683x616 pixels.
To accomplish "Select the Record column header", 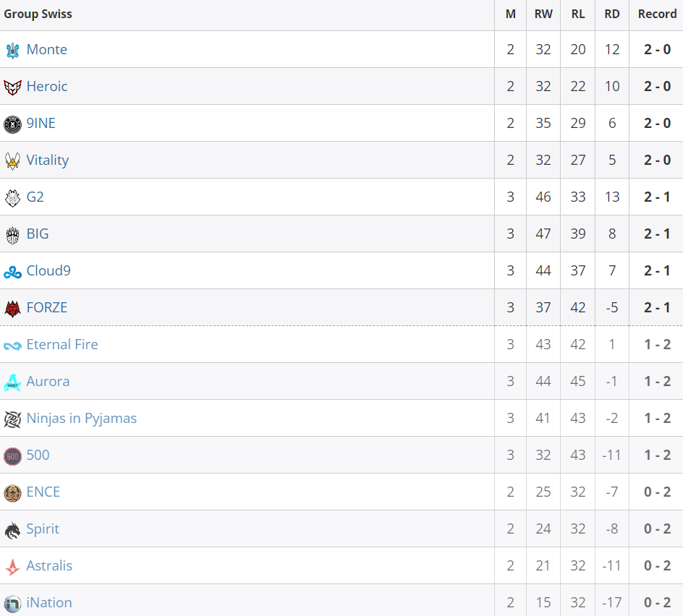I will click(x=657, y=14).
